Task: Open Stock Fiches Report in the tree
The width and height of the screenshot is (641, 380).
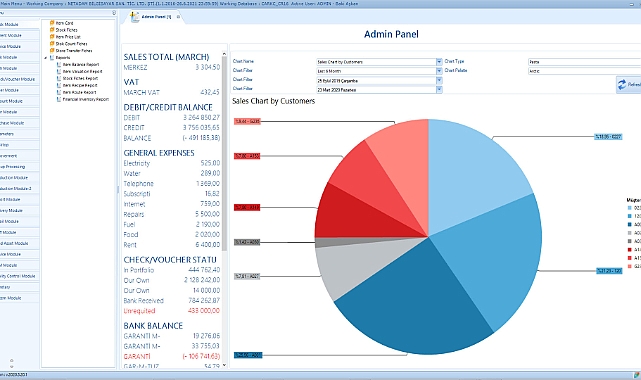Action: 80,78
